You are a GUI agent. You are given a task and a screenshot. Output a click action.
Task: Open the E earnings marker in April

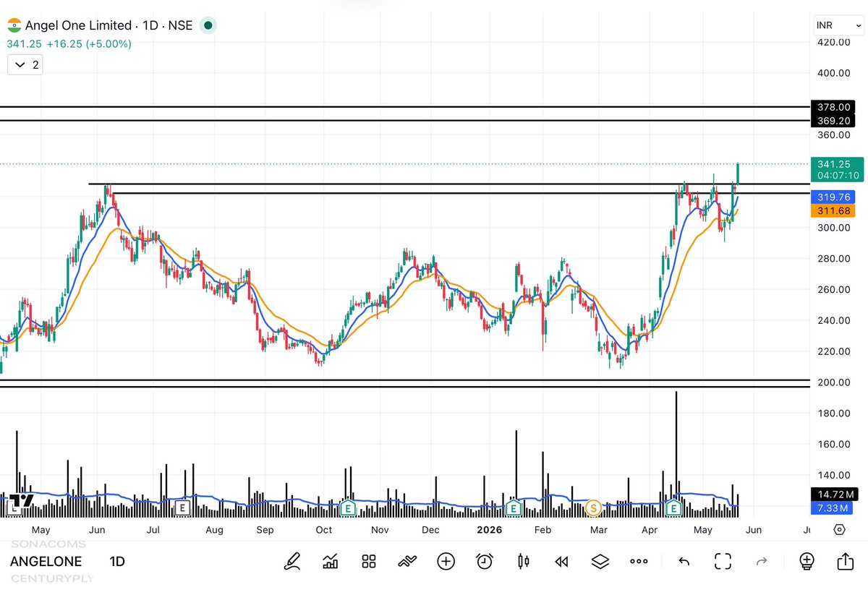tap(674, 508)
